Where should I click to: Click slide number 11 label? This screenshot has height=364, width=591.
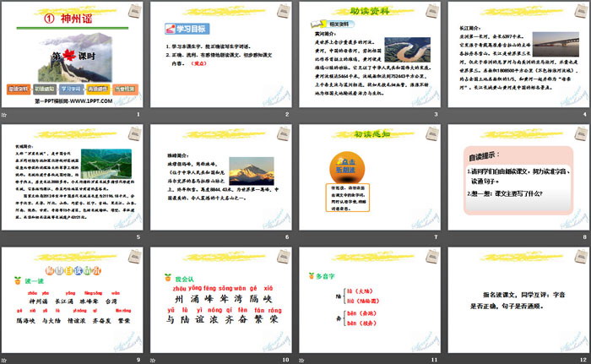pos(434,360)
